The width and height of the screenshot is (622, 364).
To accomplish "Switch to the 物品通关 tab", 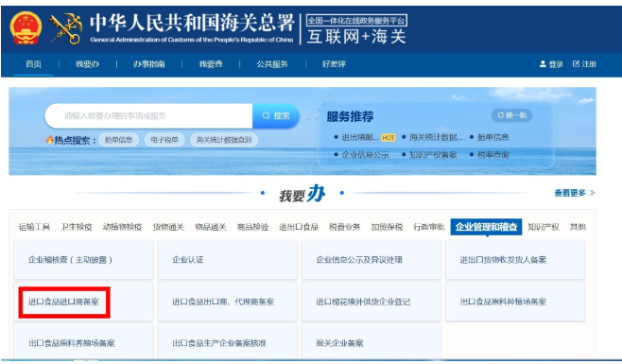I will pyautogui.click(x=211, y=227).
